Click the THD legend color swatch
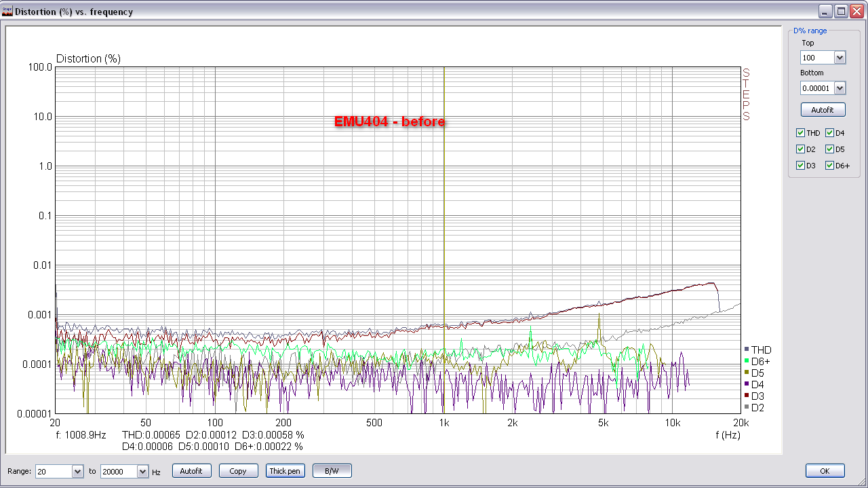The image size is (868, 488). pyautogui.click(x=746, y=350)
